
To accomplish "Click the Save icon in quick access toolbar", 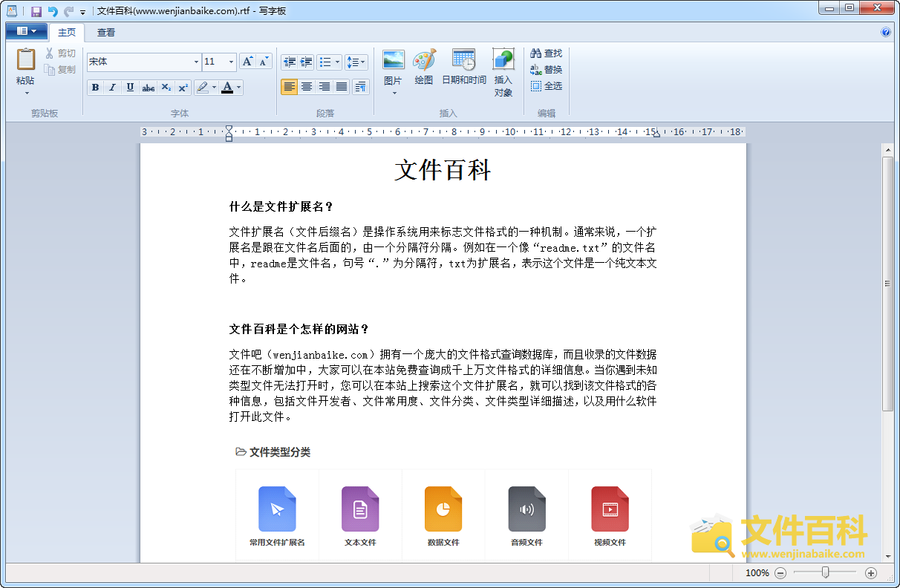I will [36, 11].
